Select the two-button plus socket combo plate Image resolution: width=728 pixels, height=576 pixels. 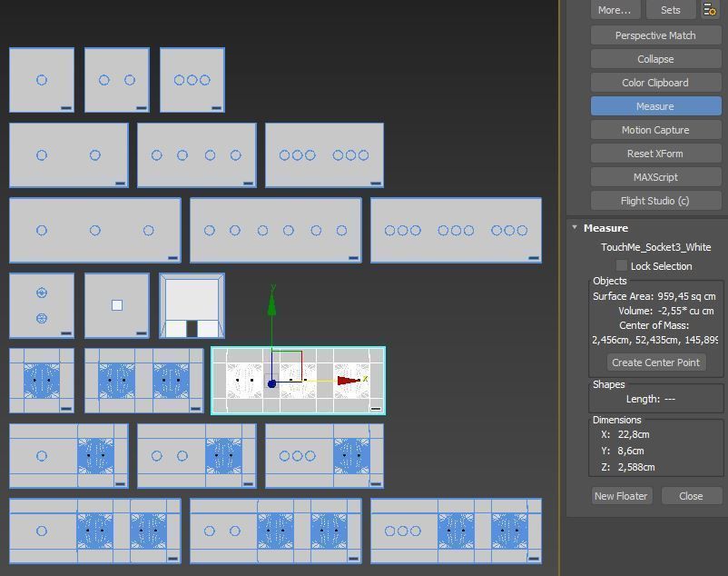197,456
